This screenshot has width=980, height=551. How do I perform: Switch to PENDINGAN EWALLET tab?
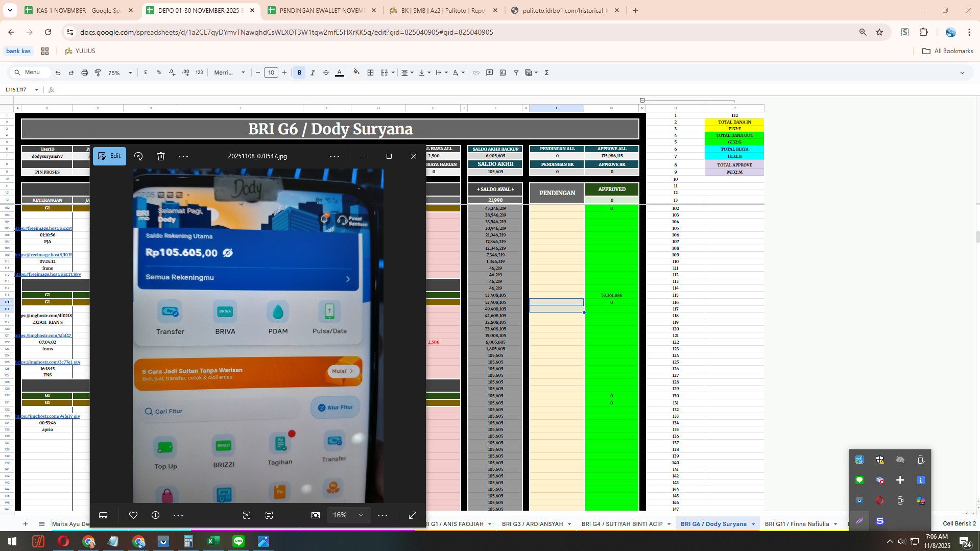(x=322, y=10)
